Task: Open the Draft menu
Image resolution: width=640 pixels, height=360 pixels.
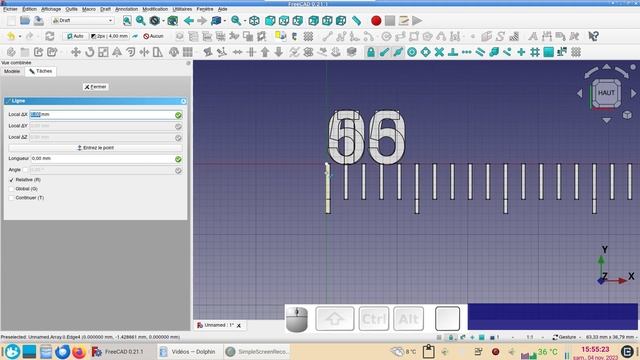Action: [x=105, y=9]
